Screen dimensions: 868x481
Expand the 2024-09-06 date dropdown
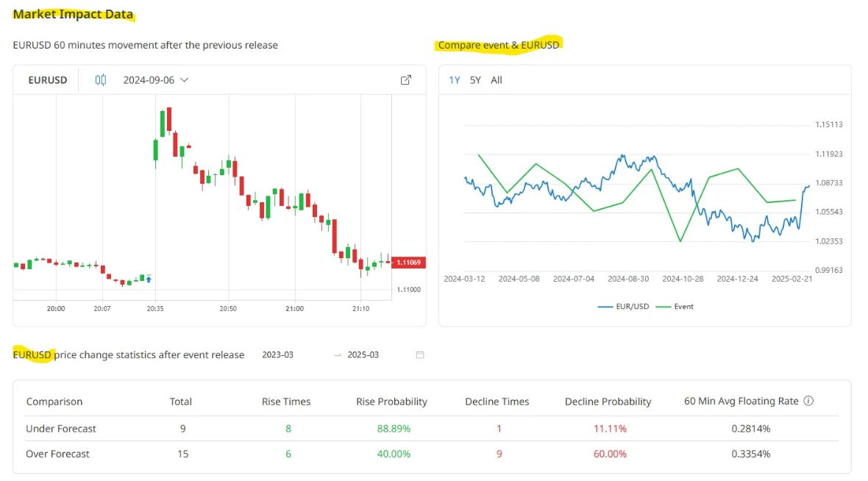[x=155, y=80]
